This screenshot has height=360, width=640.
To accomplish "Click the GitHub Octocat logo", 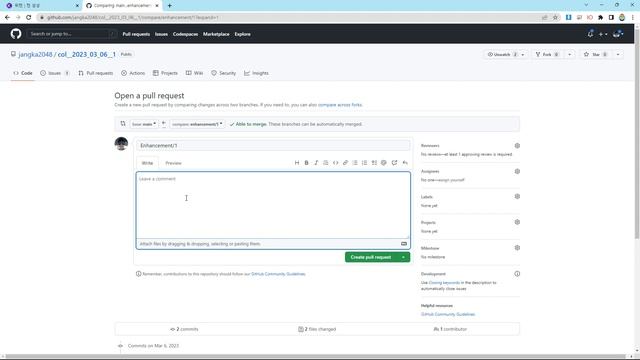I will click(x=16, y=34).
